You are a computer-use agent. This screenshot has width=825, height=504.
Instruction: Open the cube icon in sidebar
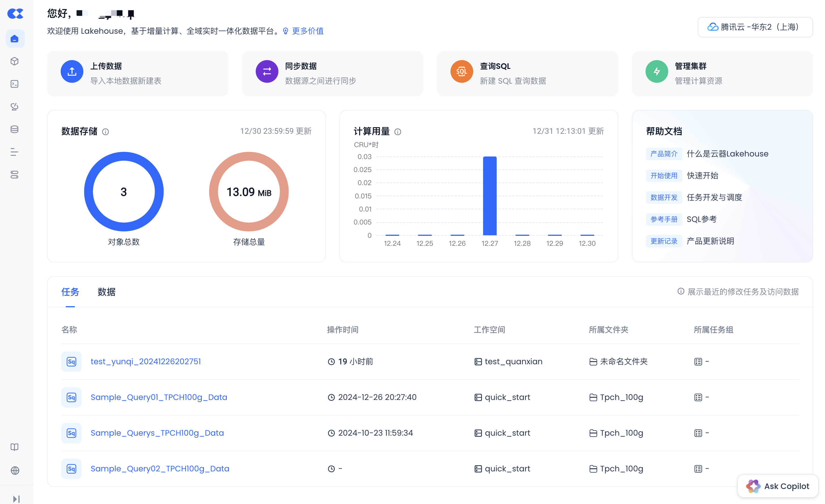click(x=15, y=61)
